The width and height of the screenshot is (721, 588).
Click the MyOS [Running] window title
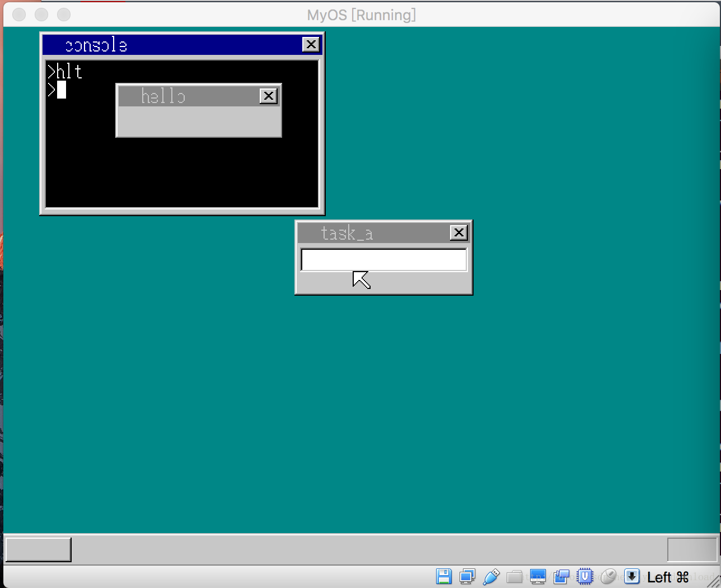[x=362, y=15]
